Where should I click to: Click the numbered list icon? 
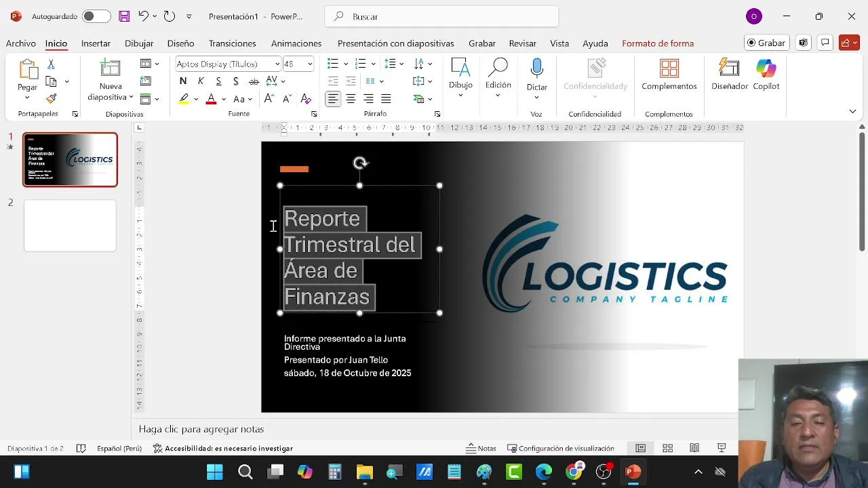(x=361, y=64)
